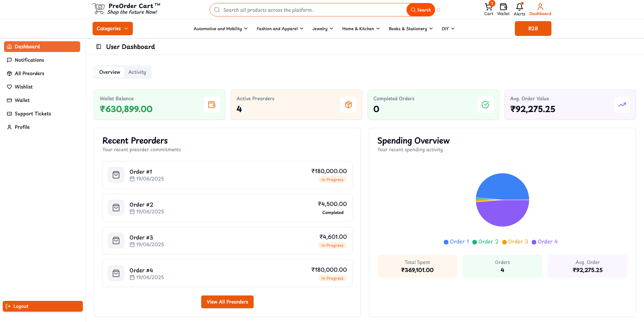The width and height of the screenshot is (644, 322).
Task: Open Support Tickets in the sidebar
Action: tap(33, 114)
